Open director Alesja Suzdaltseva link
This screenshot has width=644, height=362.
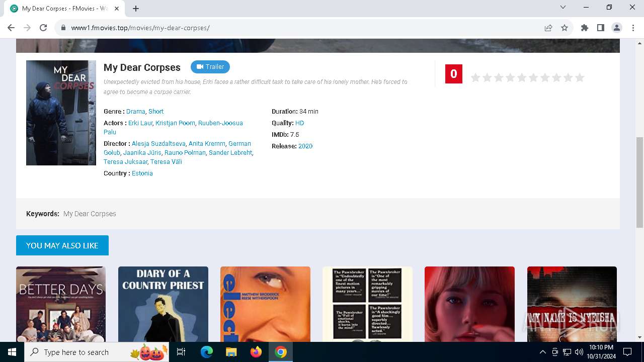point(158,144)
